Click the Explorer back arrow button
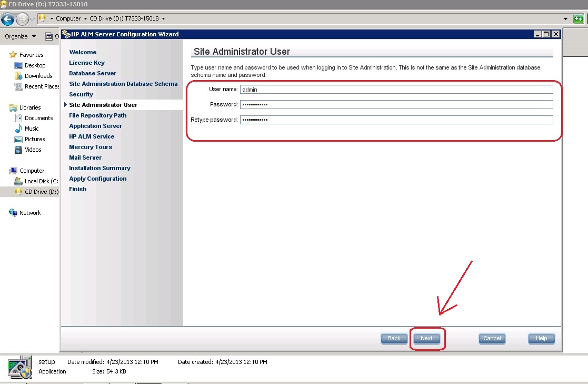 click(7, 19)
